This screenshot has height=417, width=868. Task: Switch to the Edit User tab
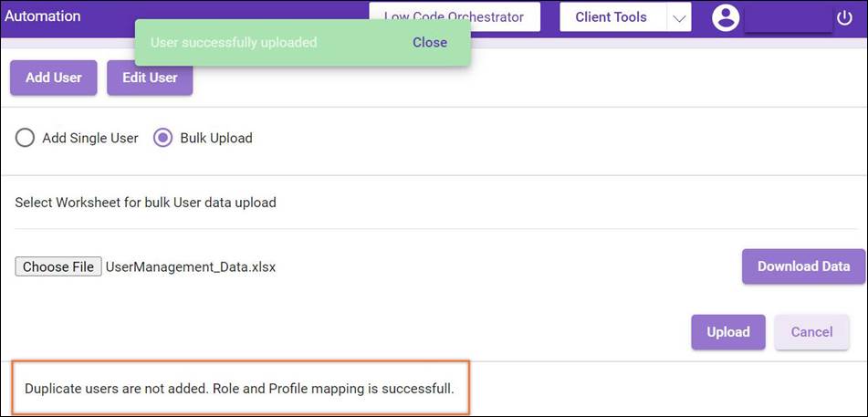[x=150, y=78]
